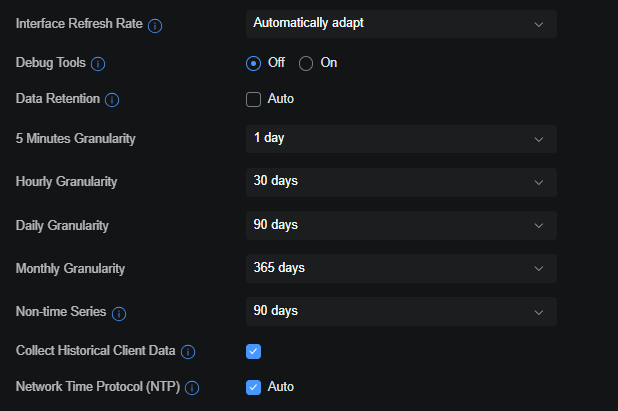Click Collect Historical Client Data info icon
Viewport: 618px width, 411px height.
(x=188, y=352)
